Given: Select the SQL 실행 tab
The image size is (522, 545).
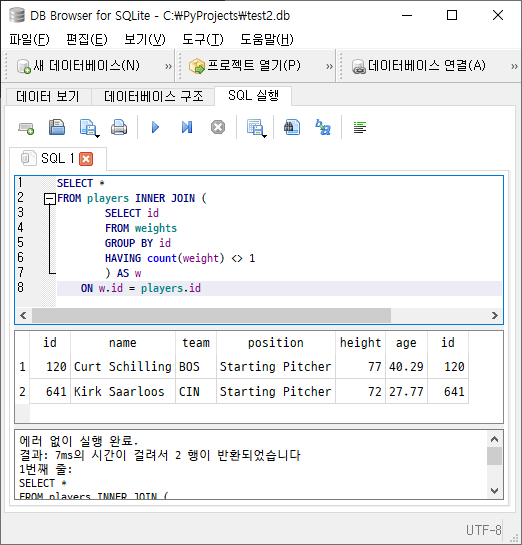Looking at the screenshot, I should click(253, 96).
